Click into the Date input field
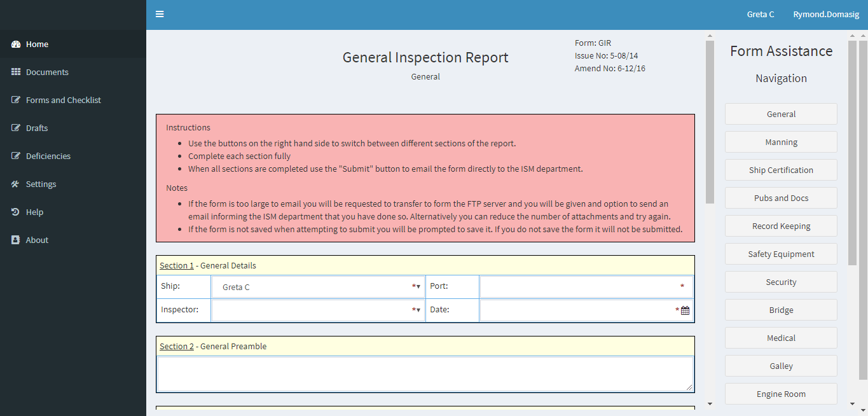This screenshot has height=416, width=868. pyautogui.click(x=586, y=310)
